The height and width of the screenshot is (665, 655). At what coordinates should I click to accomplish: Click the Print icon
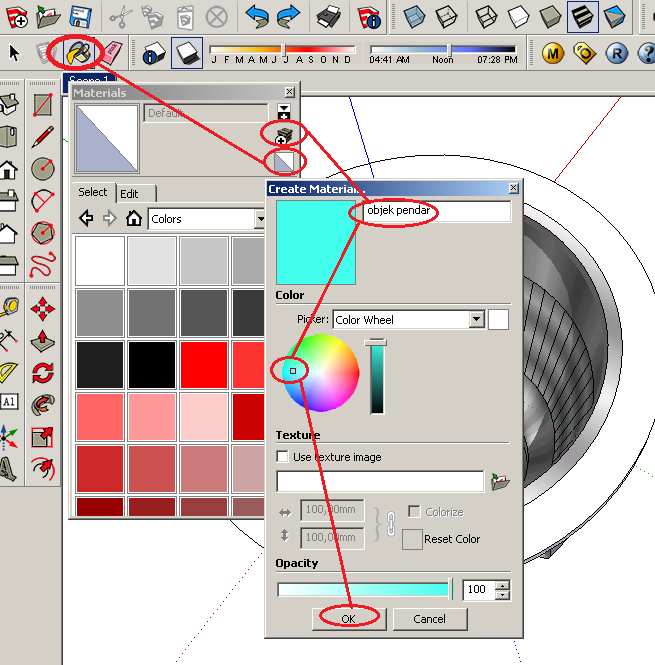click(x=328, y=17)
